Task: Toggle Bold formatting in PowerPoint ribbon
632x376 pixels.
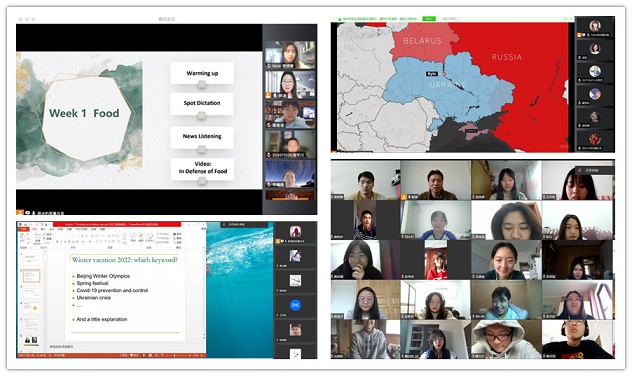Action: [x=57, y=241]
